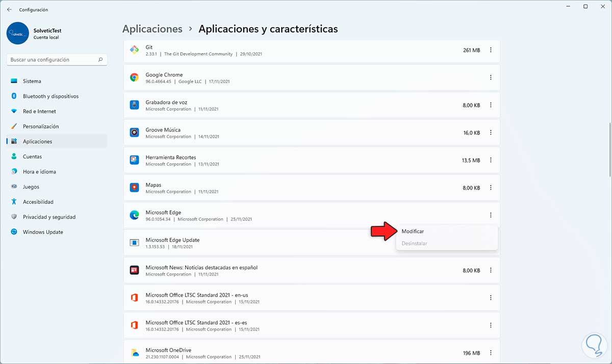
Task: Click the 13,5 MB size value
Action: (x=471, y=160)
